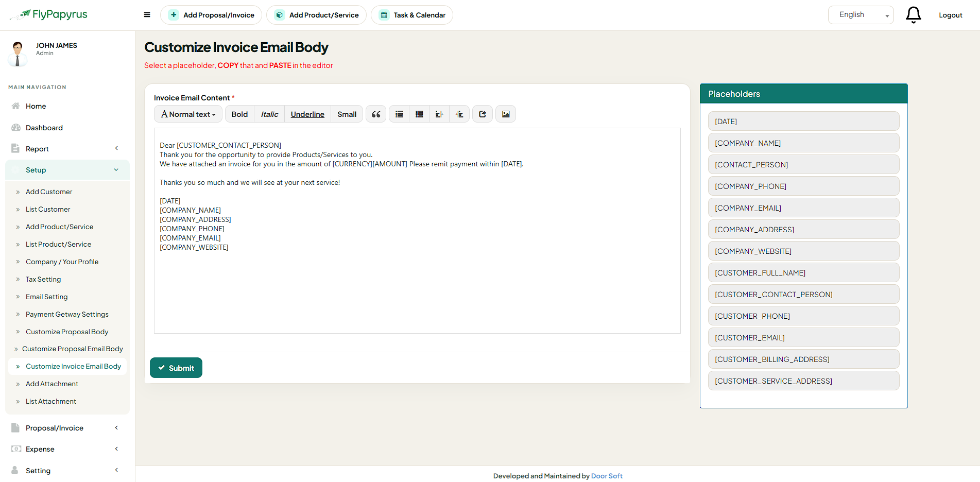Open Task & Calendar
Screen dimensions: 980x482
412,15
